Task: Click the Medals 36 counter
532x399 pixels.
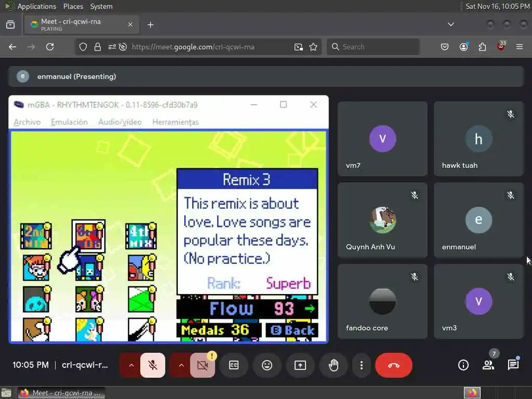Action: pos(219,330)
